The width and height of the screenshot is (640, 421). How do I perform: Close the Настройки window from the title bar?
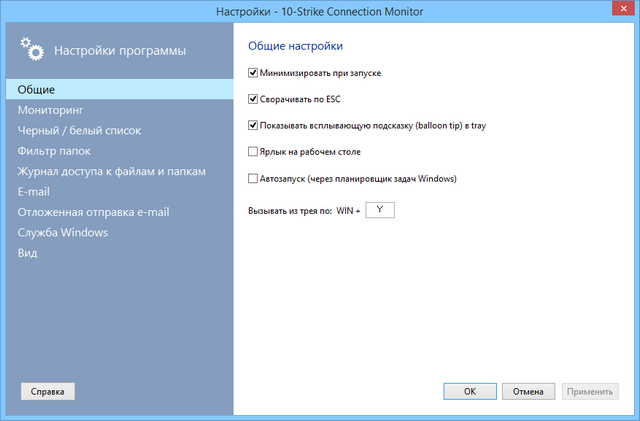pyautogui.click(x=616, y=10)
